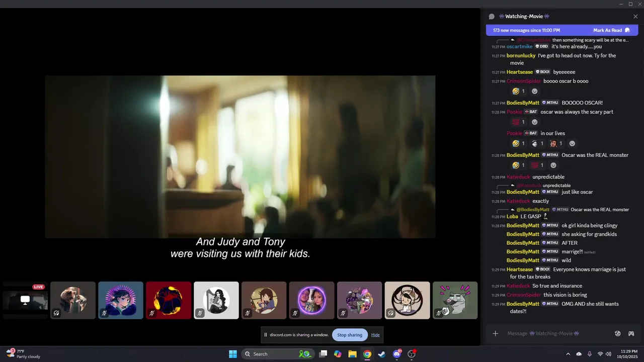
Task: Open the 71°F Partly cloudy weather widget
Action: click(x=24, y=354)
